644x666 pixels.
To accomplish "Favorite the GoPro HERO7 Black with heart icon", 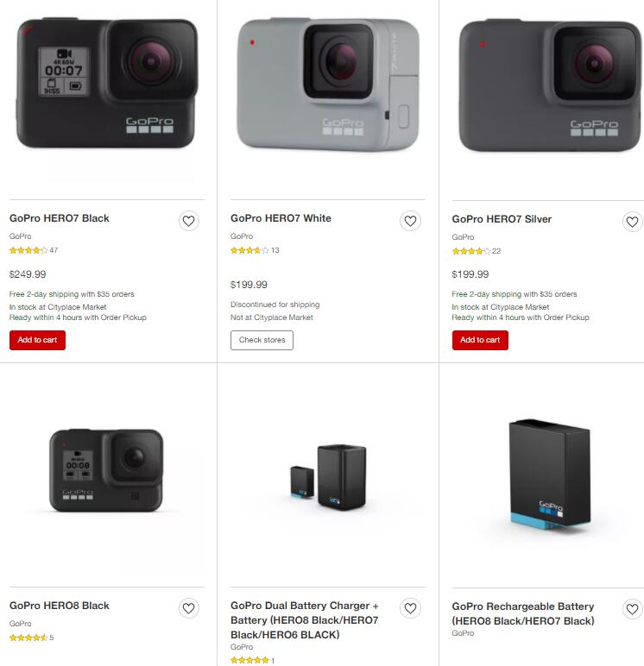I will [x=189, y=221].
